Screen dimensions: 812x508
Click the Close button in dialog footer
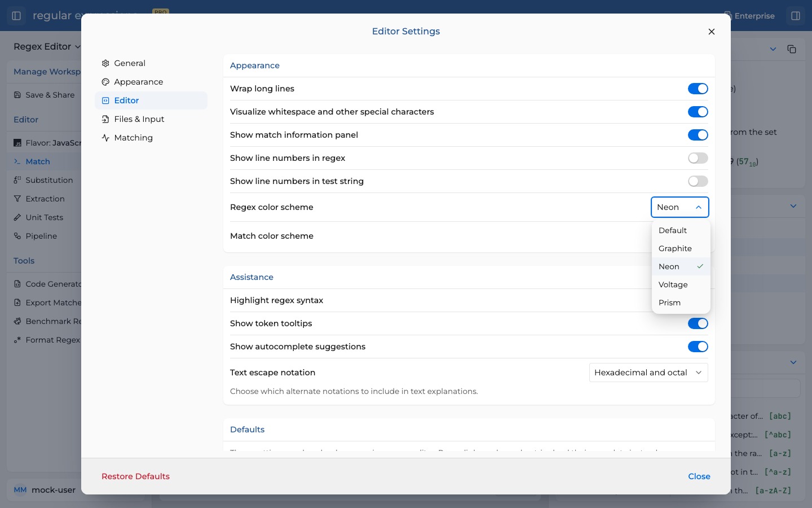coord(699,476)
